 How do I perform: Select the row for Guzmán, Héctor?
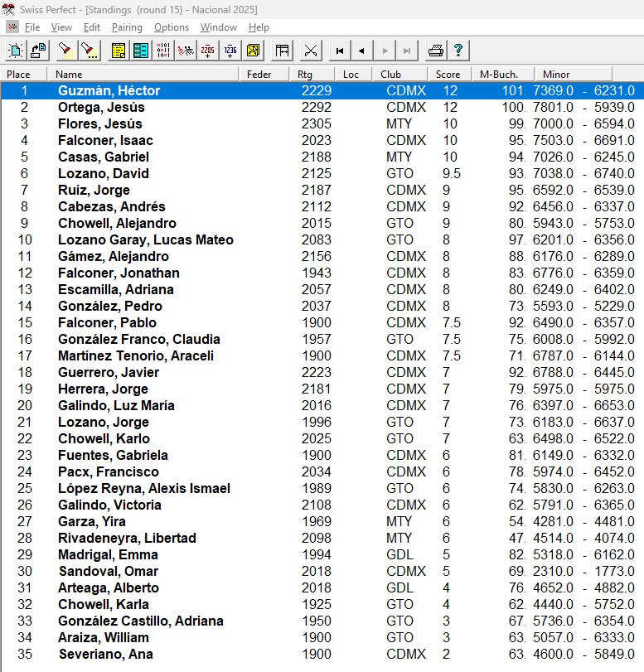(322, 90)
